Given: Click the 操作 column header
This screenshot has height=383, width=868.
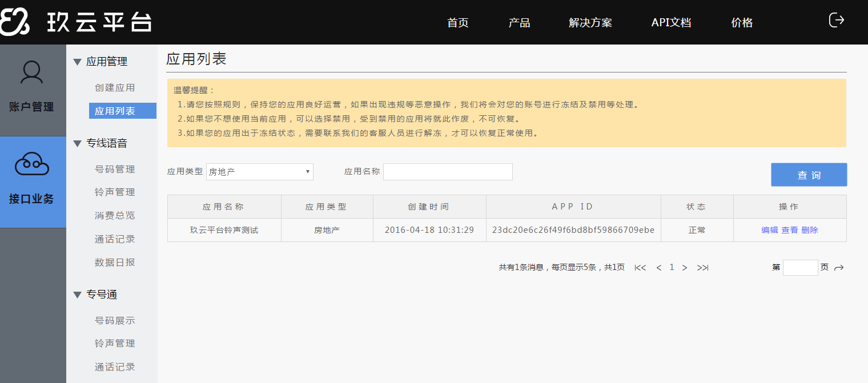Looking at the screenshot, I should point(790,207).
